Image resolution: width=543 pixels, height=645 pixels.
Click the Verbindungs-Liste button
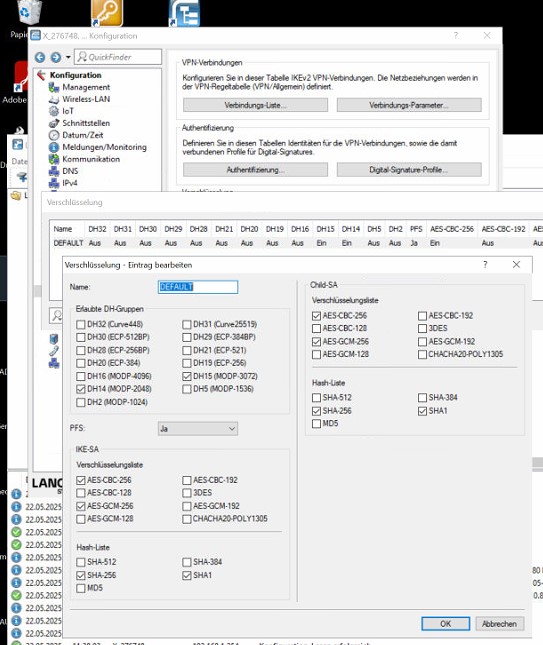point(255,105)
